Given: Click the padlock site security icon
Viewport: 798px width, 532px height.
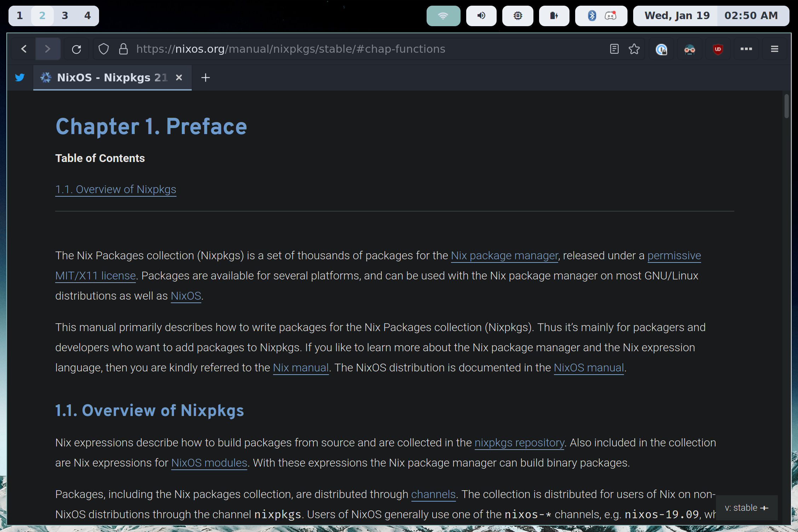Looking at the screenshot, I should pyautogui.click(x=123, y=49).
